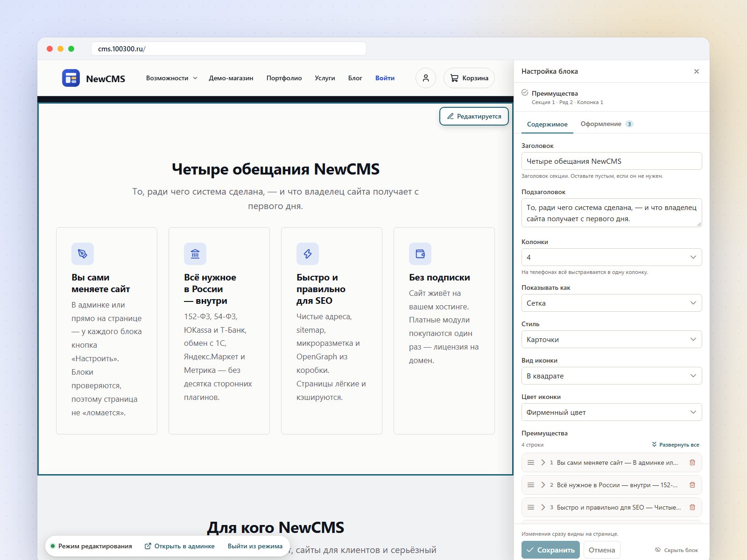Open the 'Показывать как' dropdown showing Сетка
Viewport: 747px width, 560px height.
tap(612, 303)
